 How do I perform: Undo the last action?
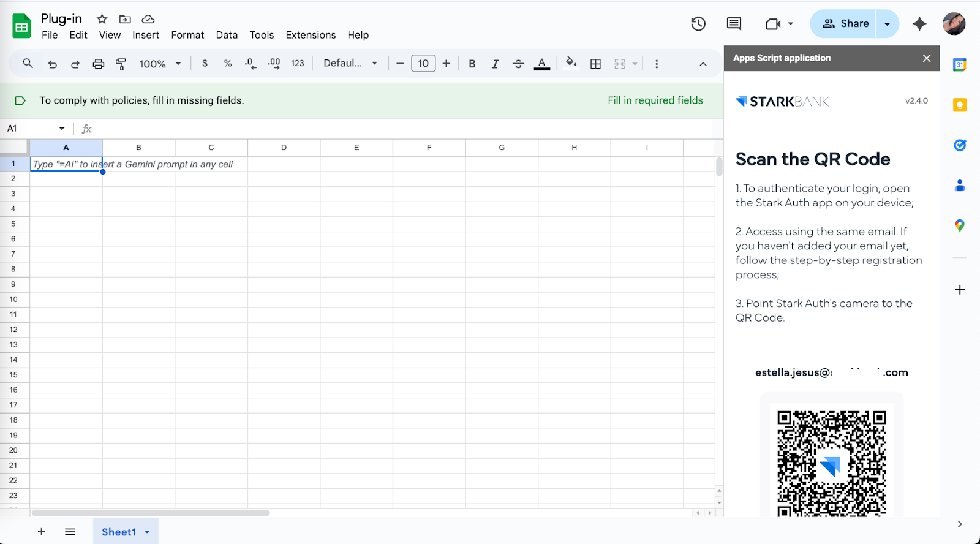pyautogui.click(x=53, y=64)
